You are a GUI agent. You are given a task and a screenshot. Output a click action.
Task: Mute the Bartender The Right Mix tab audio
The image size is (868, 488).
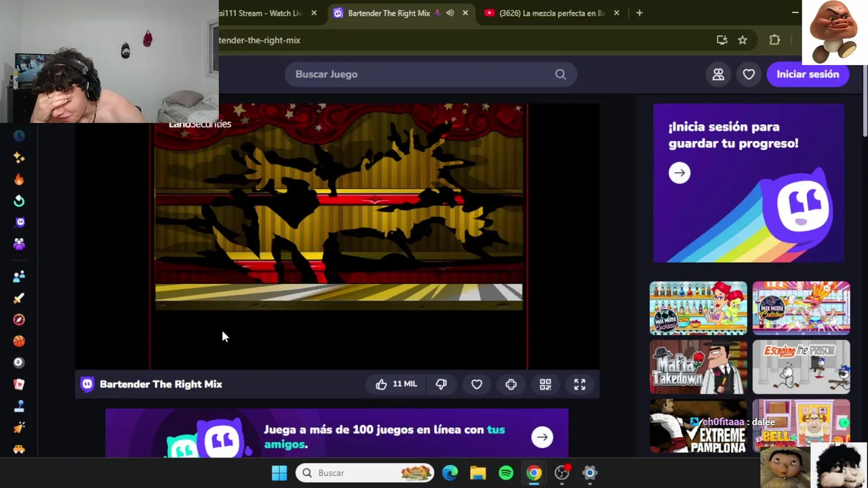(450, 13)
